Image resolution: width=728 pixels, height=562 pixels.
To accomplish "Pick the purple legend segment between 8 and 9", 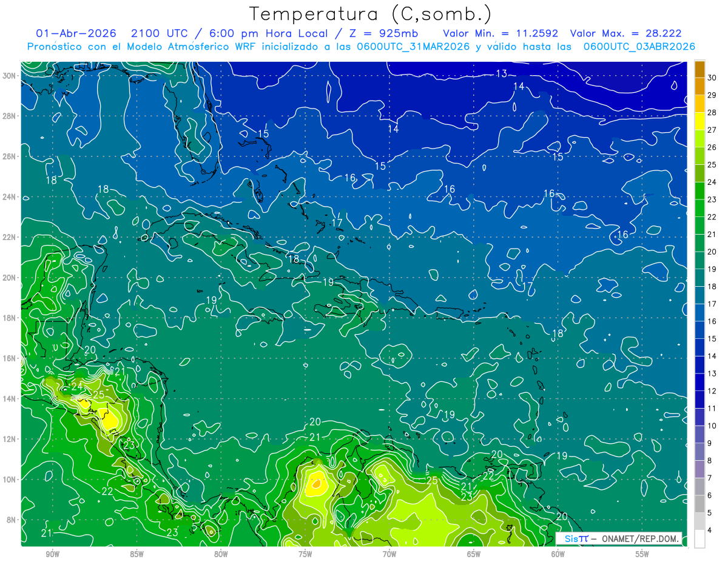I will (699, 452).
